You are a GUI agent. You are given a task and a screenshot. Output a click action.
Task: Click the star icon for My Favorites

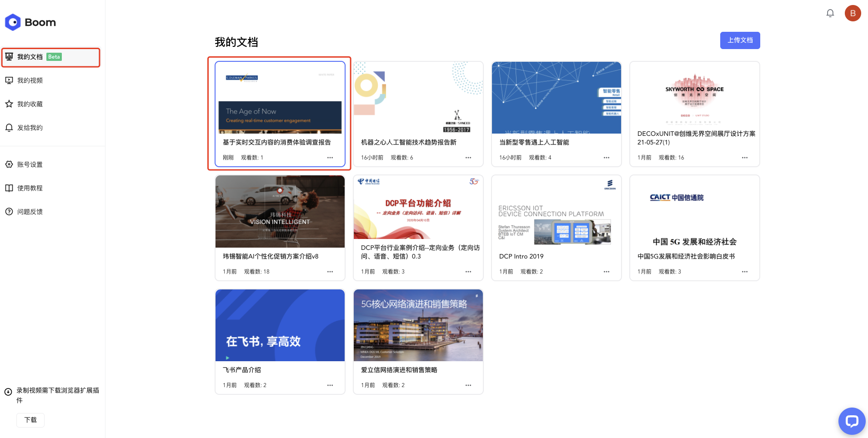[x=9, y=104]
